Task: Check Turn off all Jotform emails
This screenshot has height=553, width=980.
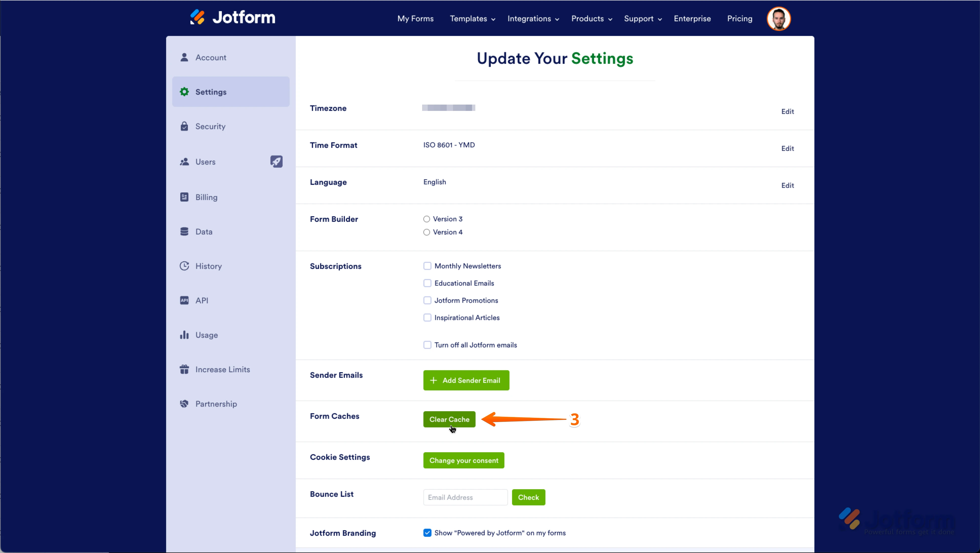Action: tap(427, 345)
